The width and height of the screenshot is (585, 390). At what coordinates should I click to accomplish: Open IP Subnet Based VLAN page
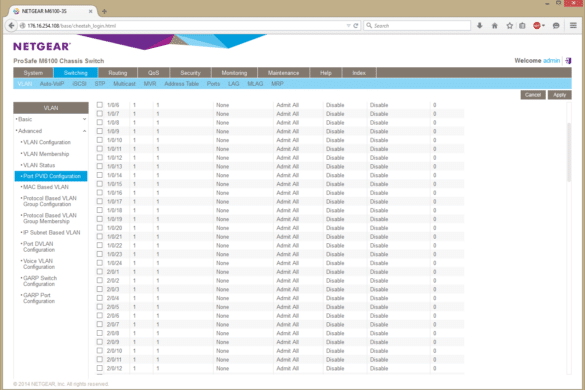pyautogui.click(x=51, y=233)
